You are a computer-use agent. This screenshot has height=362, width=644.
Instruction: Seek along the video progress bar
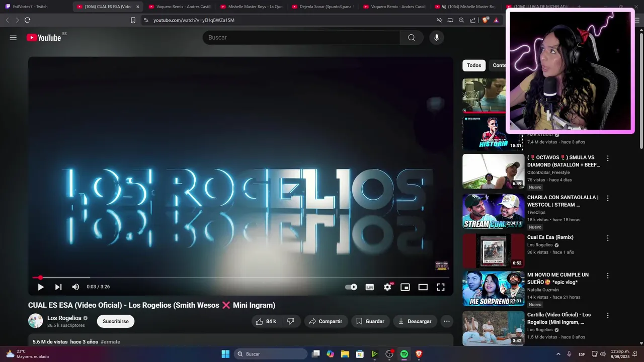pos(240,278)
